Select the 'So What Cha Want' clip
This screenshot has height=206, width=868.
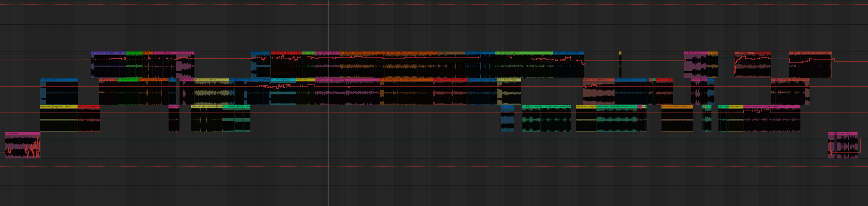(x=128, y=92)
